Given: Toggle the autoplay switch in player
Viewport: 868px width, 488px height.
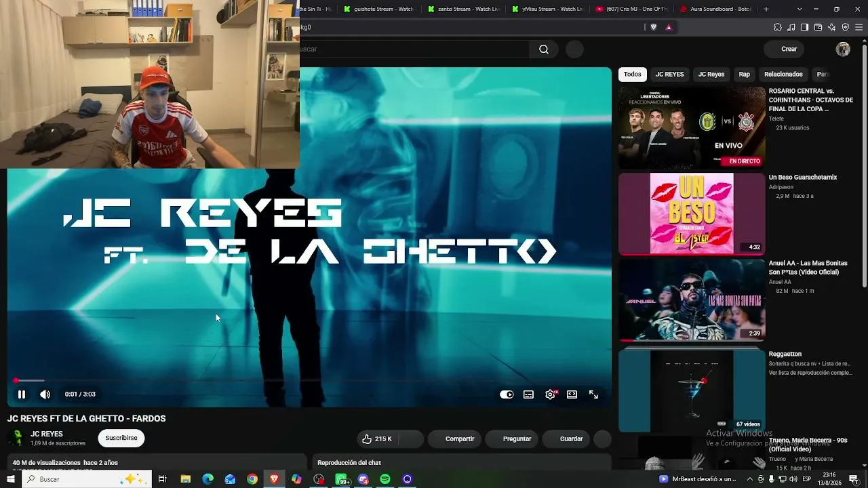Looking at the screenshot, I should coord(507,394).
